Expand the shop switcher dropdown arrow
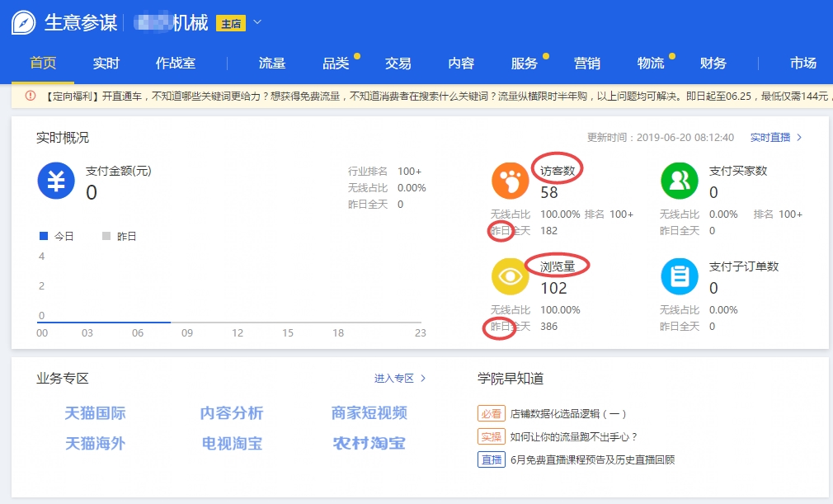This screenshot has width=833, height=504. (257, 22)
